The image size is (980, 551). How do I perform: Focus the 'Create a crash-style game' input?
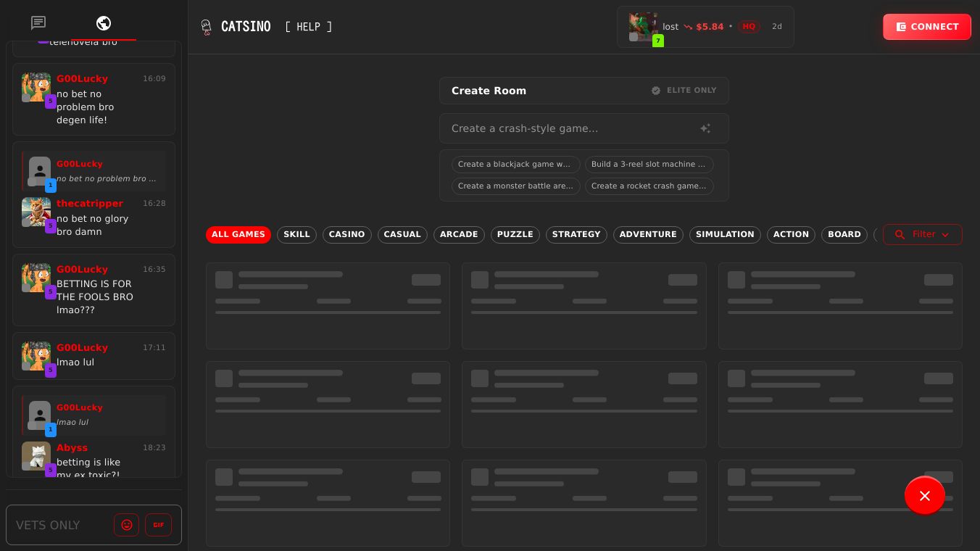[584, 128]
